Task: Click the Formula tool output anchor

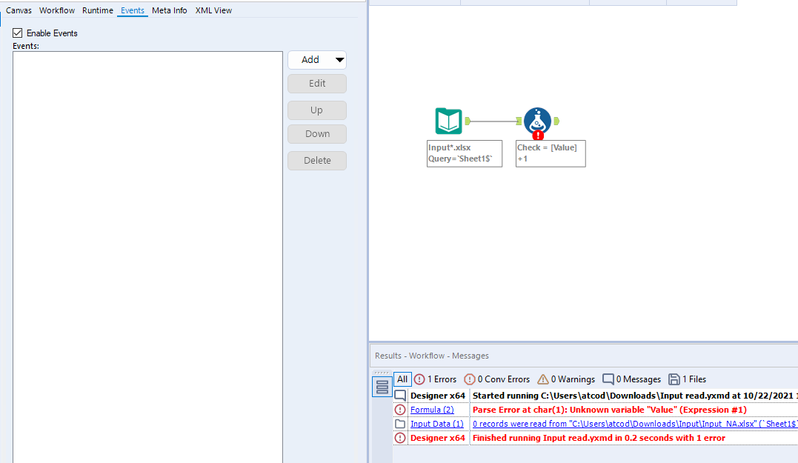Action: [556, 121]
